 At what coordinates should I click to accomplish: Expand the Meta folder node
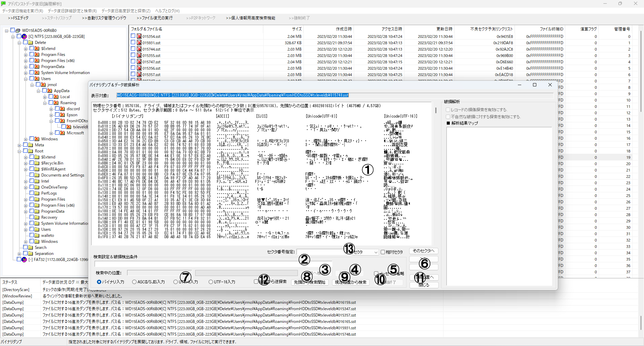[x=19, y=145]
